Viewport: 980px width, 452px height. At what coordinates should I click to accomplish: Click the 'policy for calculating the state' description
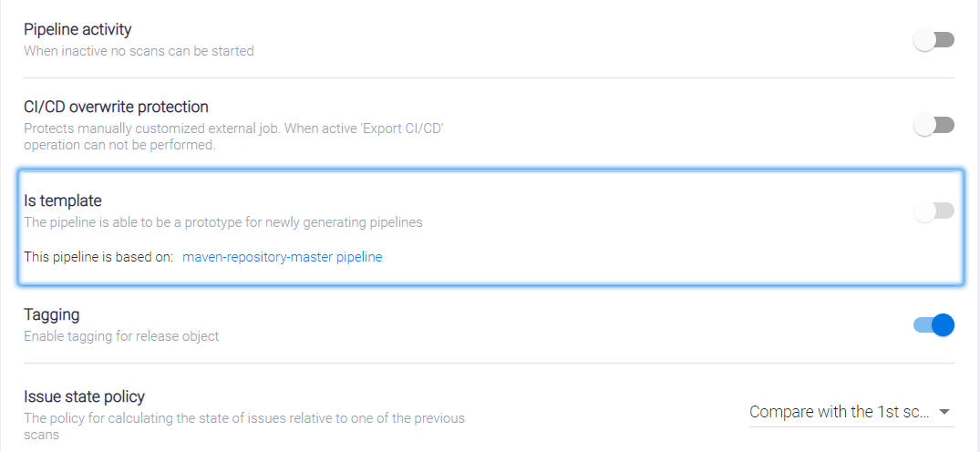[x=243, y=418]
